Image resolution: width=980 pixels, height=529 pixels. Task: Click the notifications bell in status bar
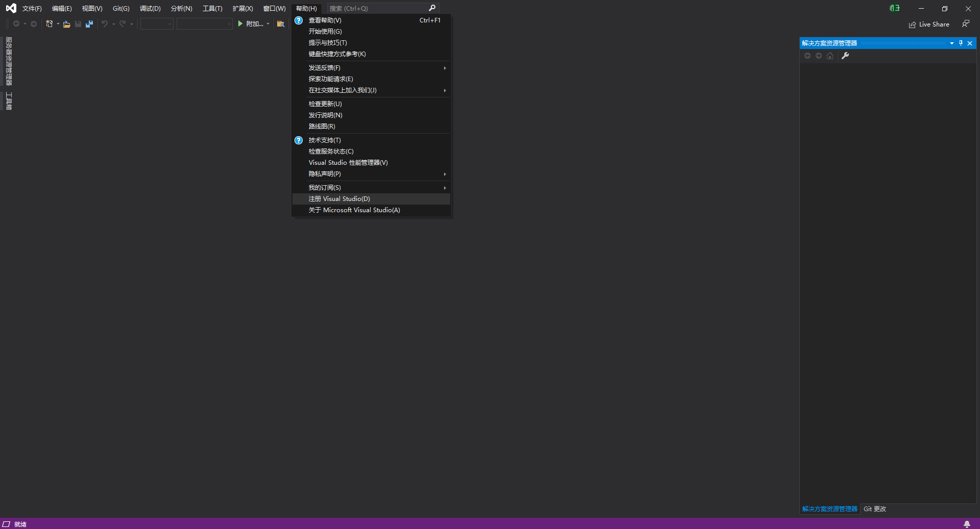tap(967, 524)
